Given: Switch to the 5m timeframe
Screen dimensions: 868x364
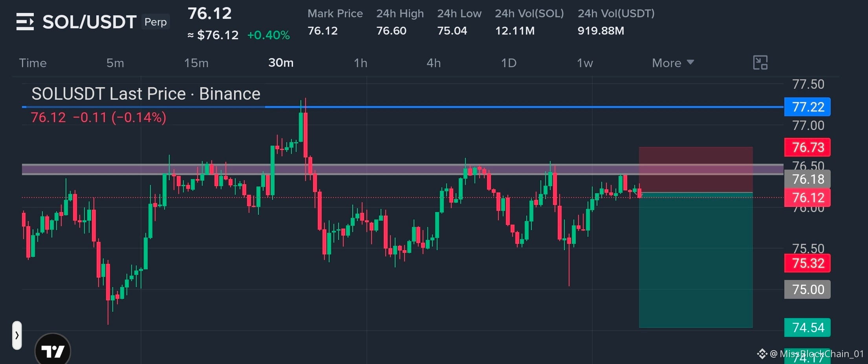Looking at the screenshot, I should coord(115,63).
